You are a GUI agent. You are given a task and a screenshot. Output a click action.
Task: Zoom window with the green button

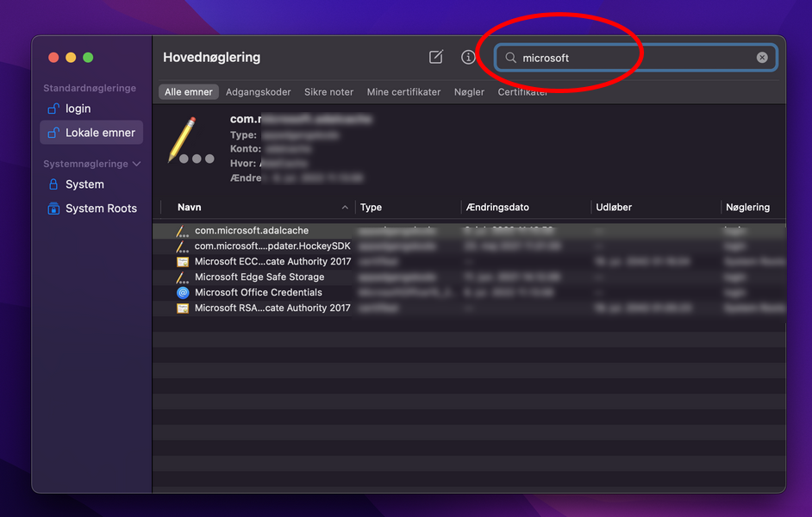pos(88,58)
